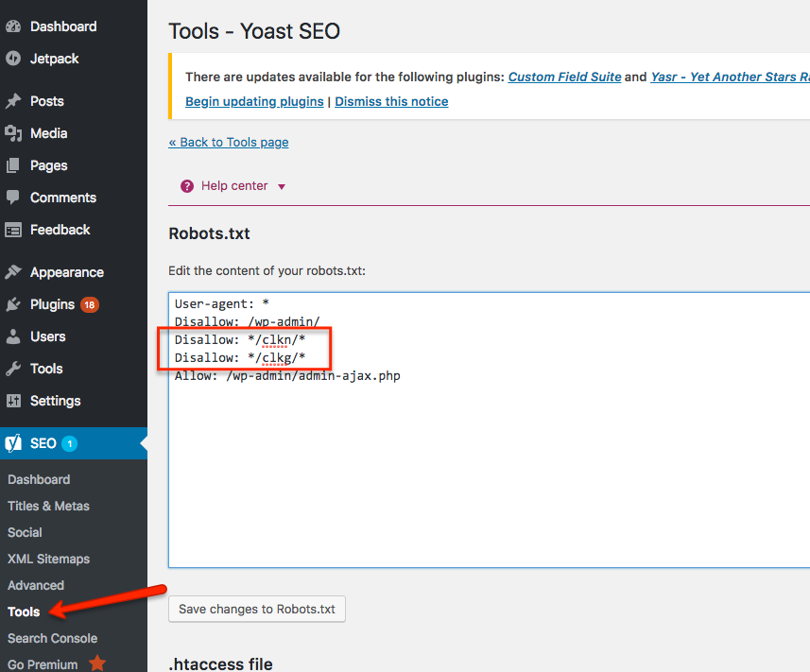
Task: Click the '.htaccess file' heading
Action: click(220, 663)
